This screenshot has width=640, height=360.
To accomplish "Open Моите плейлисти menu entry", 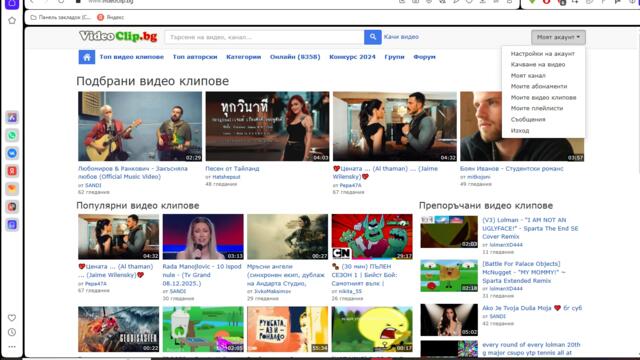I will pyautogui.click(x=537, y=108).
